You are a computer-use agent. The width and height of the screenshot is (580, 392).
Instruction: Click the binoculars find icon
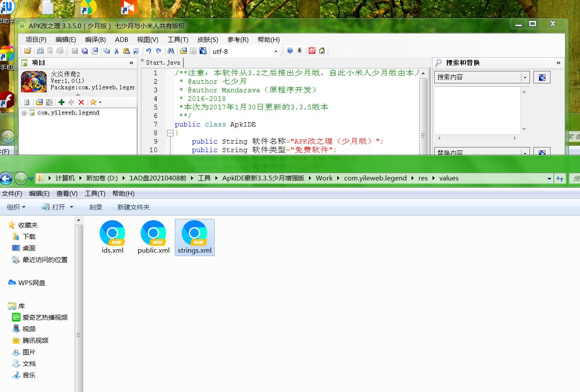point(171,51)
